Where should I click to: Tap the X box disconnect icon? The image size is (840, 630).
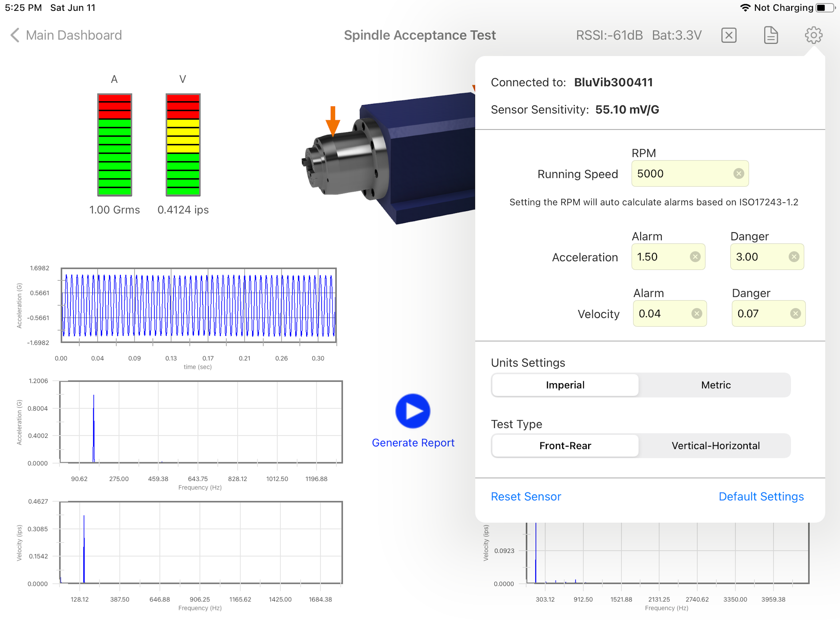[728, 35]
